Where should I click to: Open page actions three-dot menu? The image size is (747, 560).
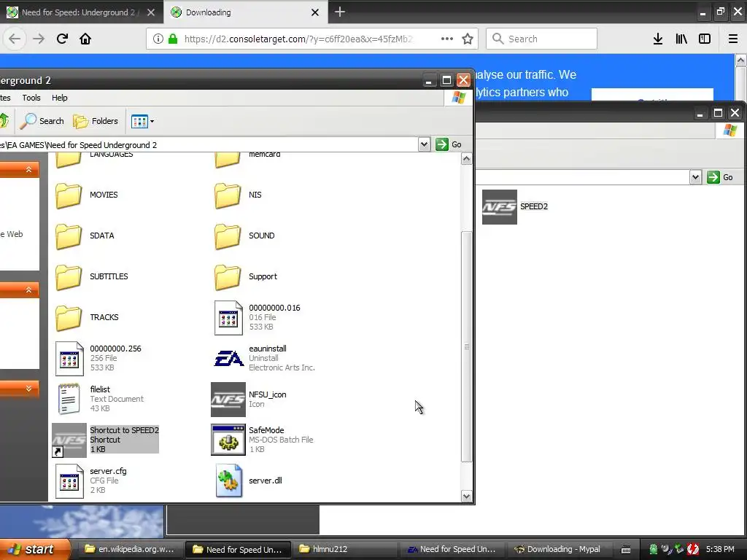point(447,39)
